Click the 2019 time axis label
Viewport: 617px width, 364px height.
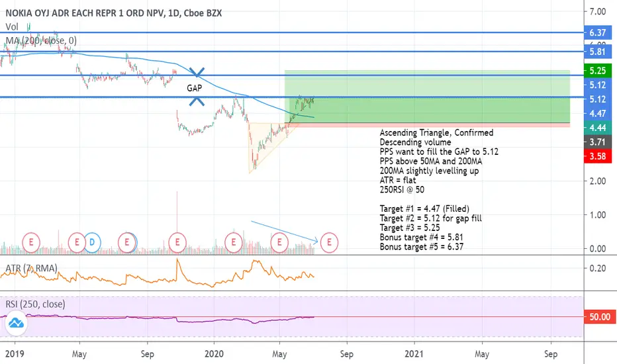pos(15,354)
